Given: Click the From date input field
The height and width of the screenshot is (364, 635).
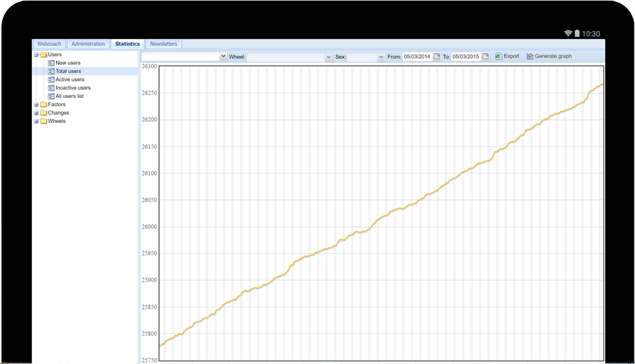Looking at the screenshot, I should [x=417, y=57].
